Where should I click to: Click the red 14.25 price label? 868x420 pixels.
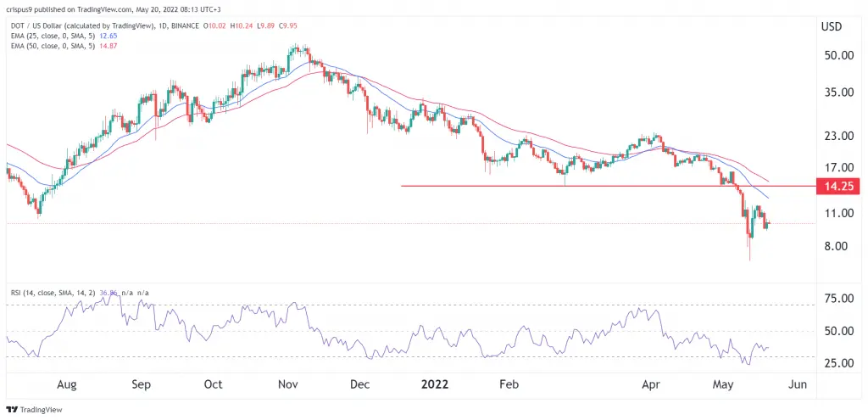(838, 187)
